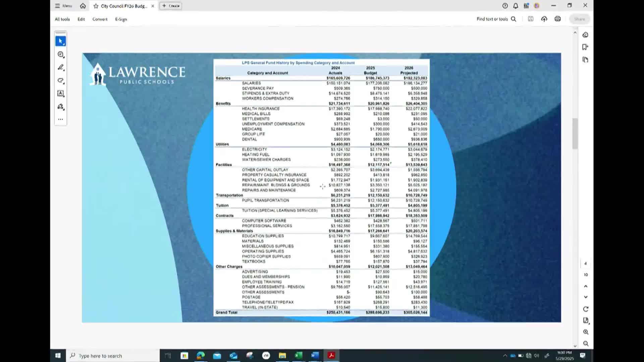644x362 pixels.
Task: Choose the Highlight pen tool
Action: [61, 67]
